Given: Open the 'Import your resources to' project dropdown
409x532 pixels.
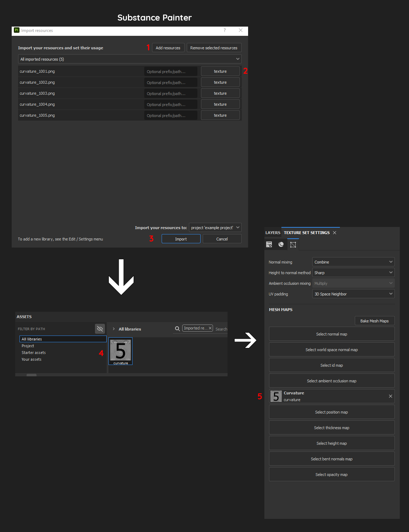Looking at the screenshot, I should tap(215, 228).
